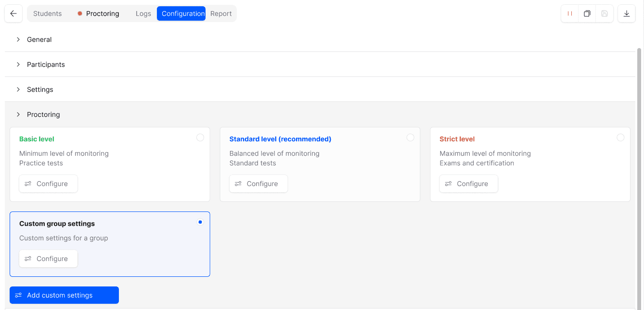Viewport: 644px width, 310px height.
Task: Expand the General section chevron
Action: pos(18,39)
